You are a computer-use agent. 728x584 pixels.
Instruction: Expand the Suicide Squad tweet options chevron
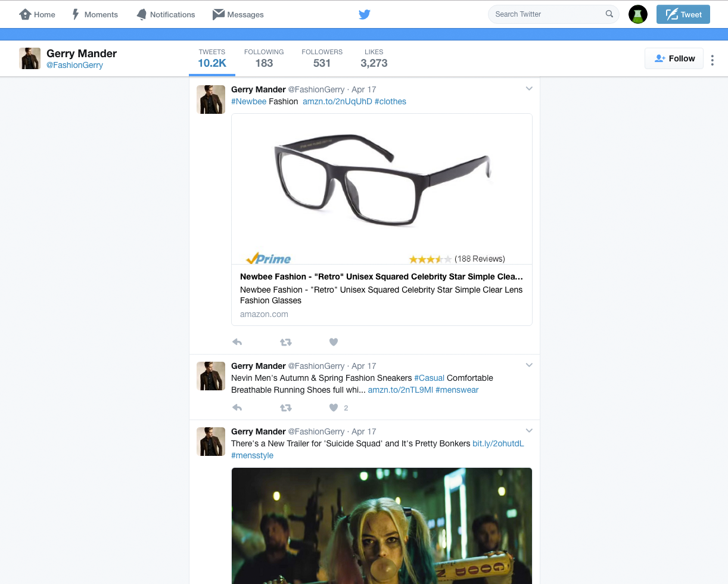point(529,431)
